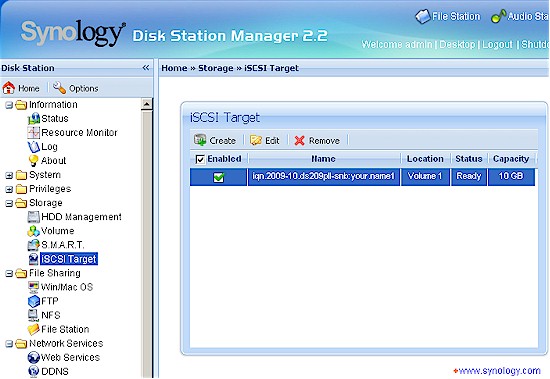The image size is (550, 379).
Task: Select Log in the tree
Action: pos(49,147)
